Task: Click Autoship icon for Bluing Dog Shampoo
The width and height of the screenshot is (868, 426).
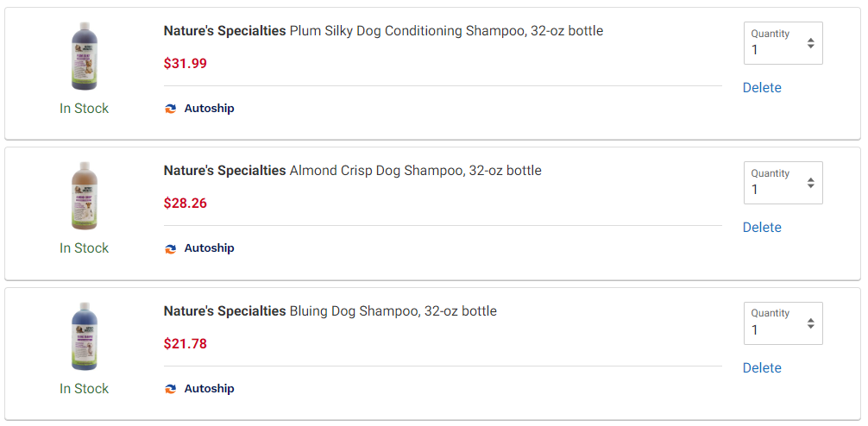Action: pyautogui.click(x=171, y=389)
